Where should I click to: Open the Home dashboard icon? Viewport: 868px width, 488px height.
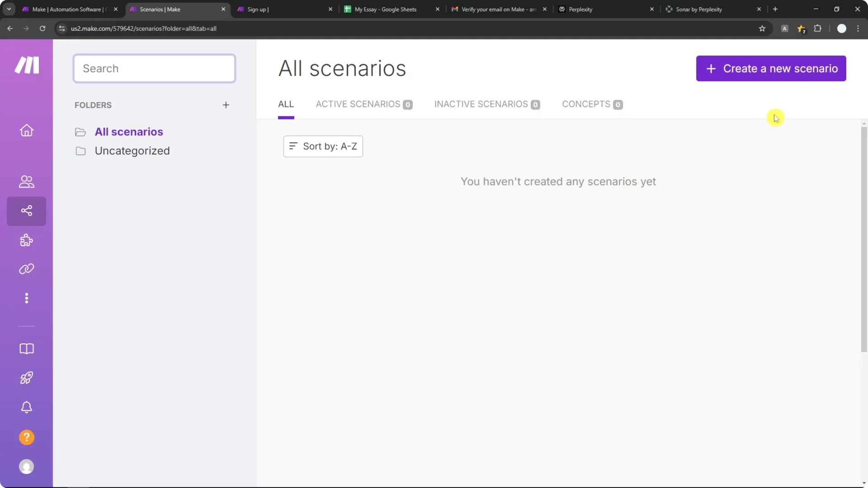[x=26, y=131]
